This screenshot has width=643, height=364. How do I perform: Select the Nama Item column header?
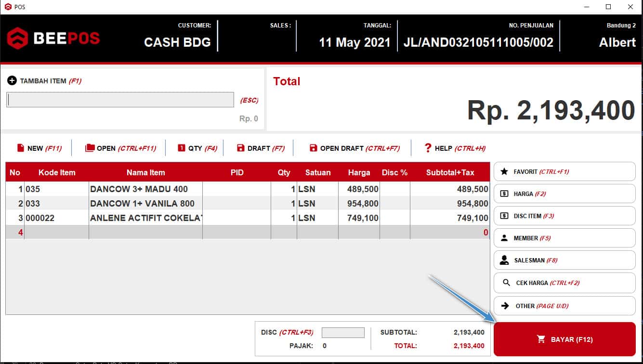[x=146, y=172]
